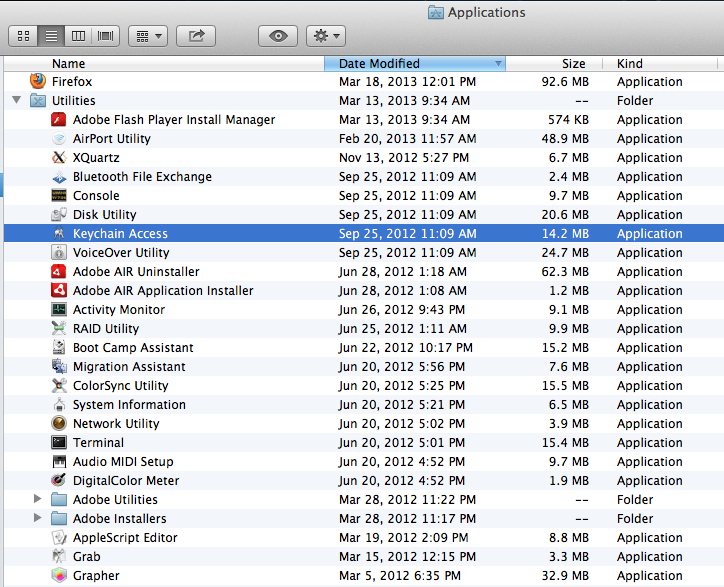Select the Adobe AIR Uninstaller icon
Image resolution: width=724 pixels, height=587 pixels.
click(x=59, y=271)
